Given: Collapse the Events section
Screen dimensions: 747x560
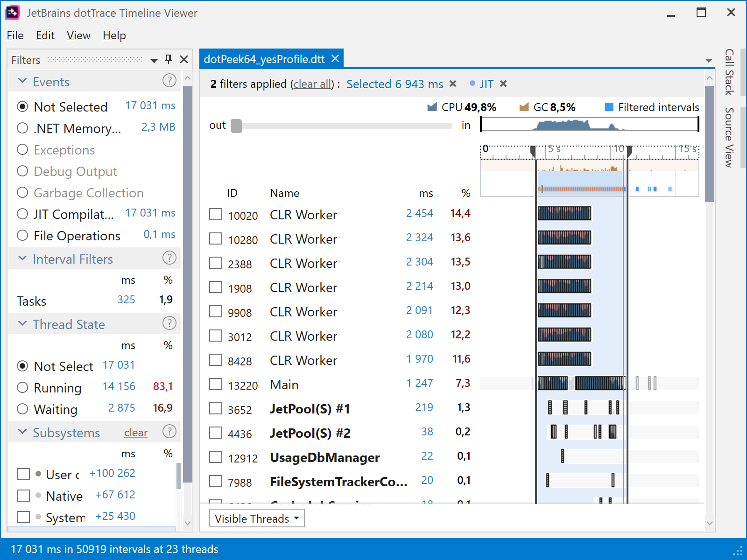Looking at the screenshot, I should pos(22,81).
